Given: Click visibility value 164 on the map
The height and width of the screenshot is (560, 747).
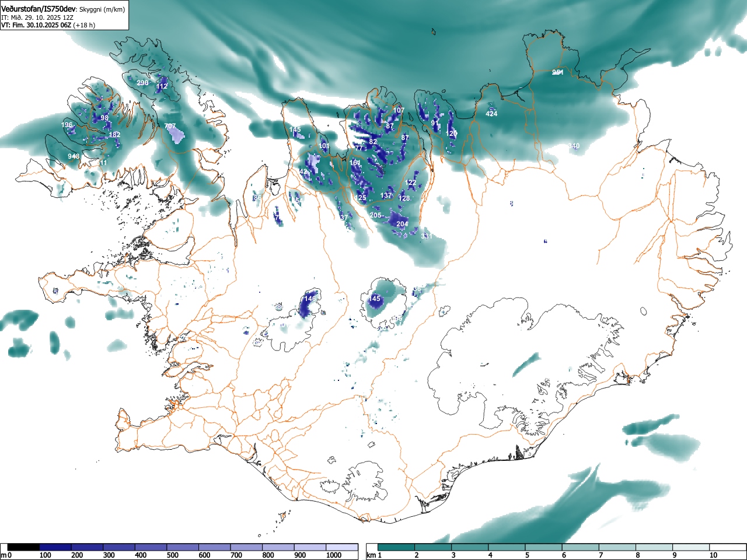Looking at the screenshot, I should [355, 163].
